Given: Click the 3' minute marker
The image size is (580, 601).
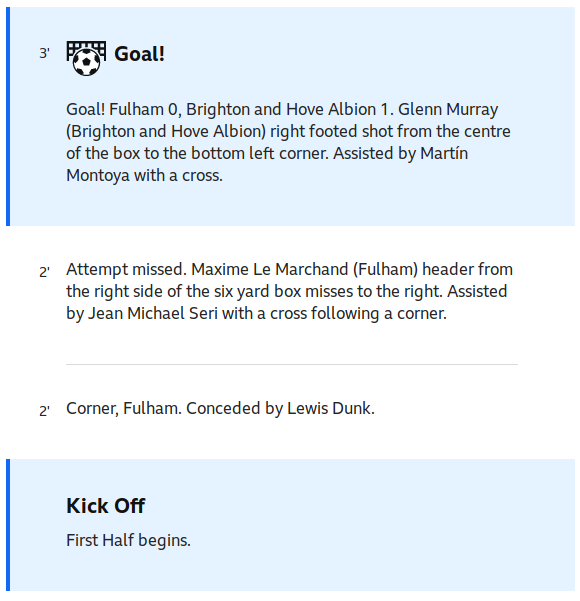Looking at the screenshot, I should coord(44,53).
